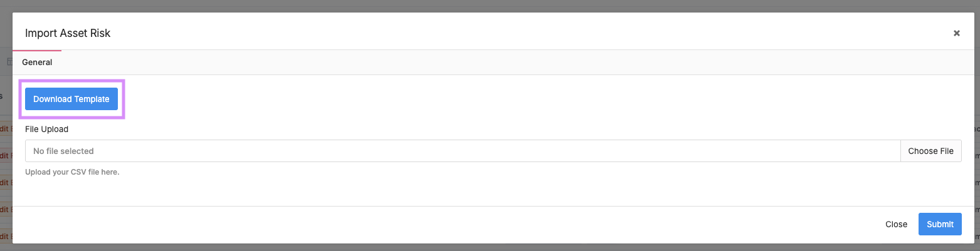
Task: Close the Import Asset Risk dialog with X
Action: pyautogui.click(x=956, y=33)
